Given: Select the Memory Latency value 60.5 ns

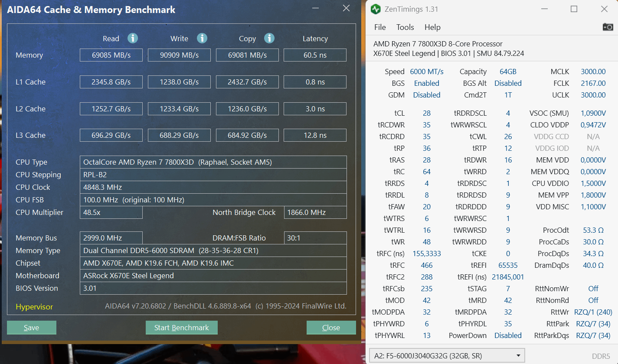Looking at the screenshot, I should [x=315, y=55].
